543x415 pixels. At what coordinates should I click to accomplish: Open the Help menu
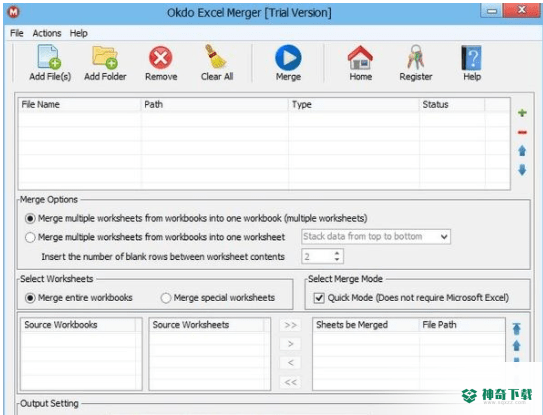click(x=79, y=33)
